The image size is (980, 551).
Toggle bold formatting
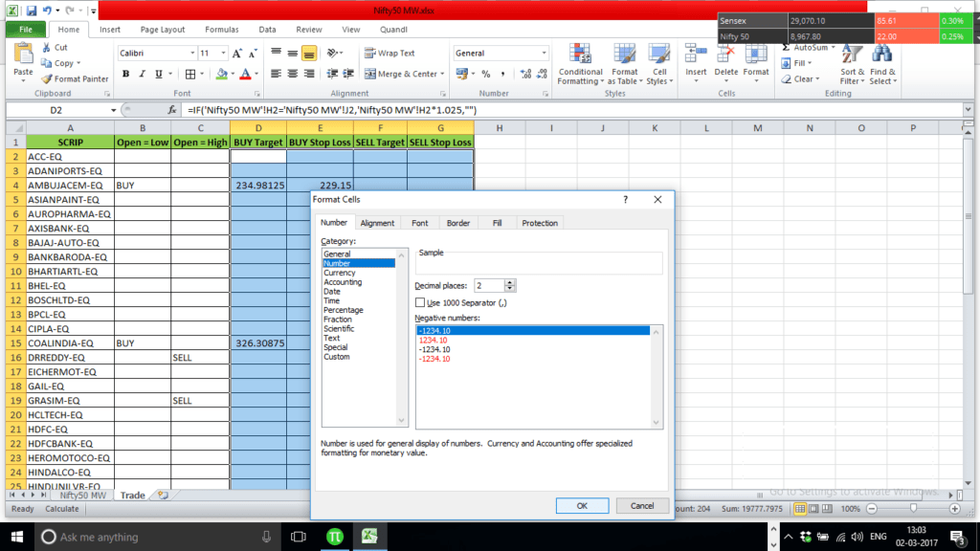(x=125, y=74)
